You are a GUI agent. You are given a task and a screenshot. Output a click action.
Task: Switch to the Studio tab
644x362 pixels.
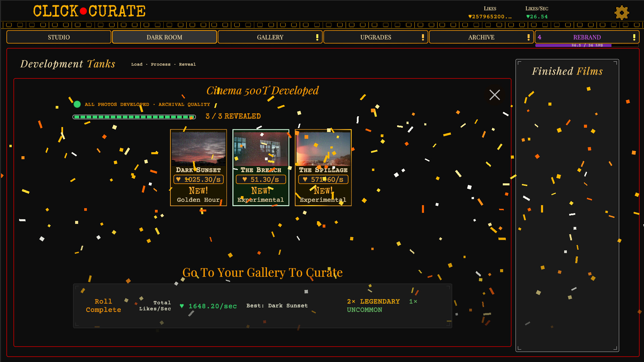coord(59,37)
